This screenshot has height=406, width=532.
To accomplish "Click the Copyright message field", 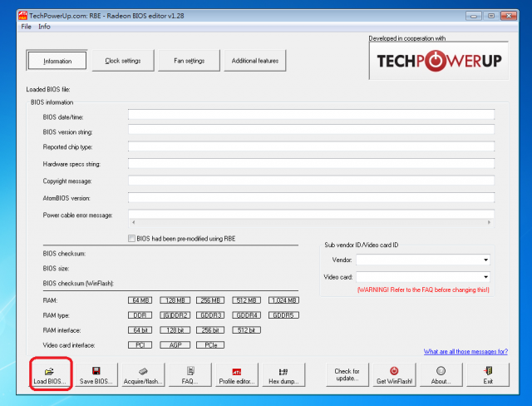I will [x=311, y=181].
